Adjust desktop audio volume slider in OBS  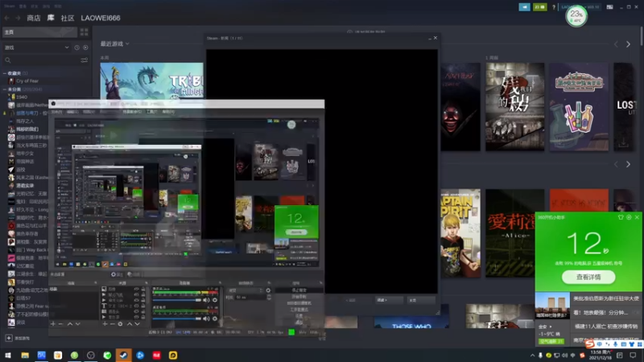pyautogui.click(x=177, y=300)
